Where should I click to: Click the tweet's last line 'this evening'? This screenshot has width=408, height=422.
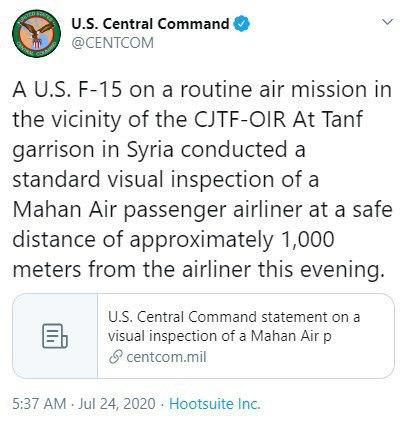click(319, 269)
